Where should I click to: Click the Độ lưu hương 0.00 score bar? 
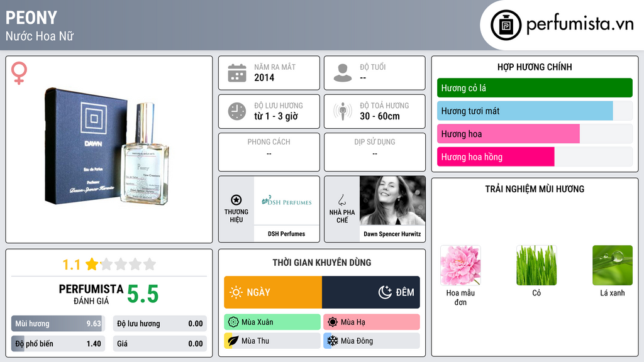click(x=160, y=324)
